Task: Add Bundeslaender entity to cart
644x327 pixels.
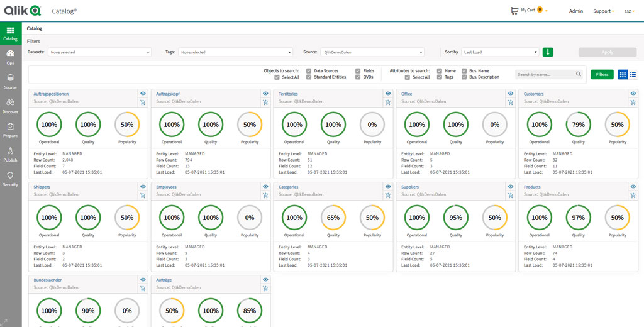Action: click(x=143, y=289)
